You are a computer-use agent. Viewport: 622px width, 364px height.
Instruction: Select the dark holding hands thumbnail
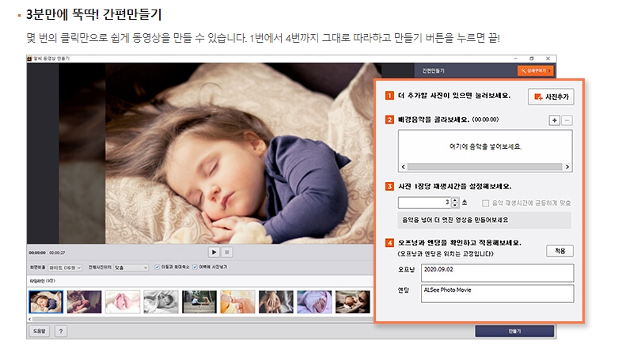point(276,301)
